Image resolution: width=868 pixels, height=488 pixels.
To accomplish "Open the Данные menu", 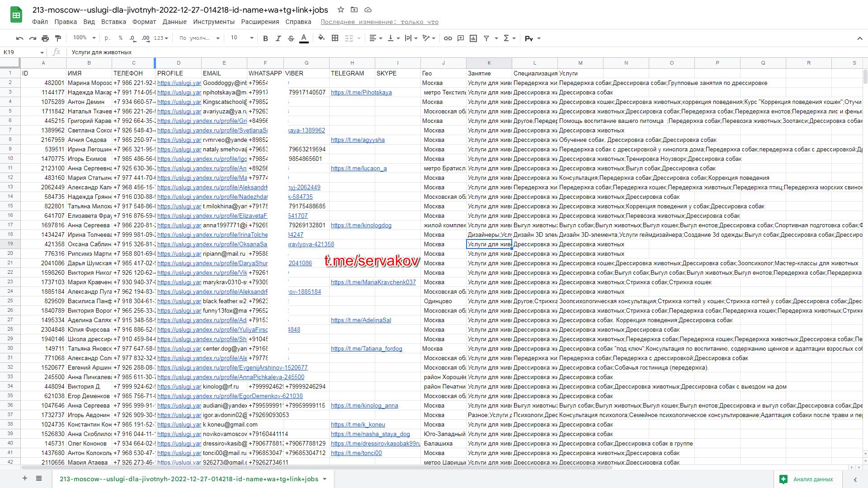I will pyautogui.click(x=175, y=22).
